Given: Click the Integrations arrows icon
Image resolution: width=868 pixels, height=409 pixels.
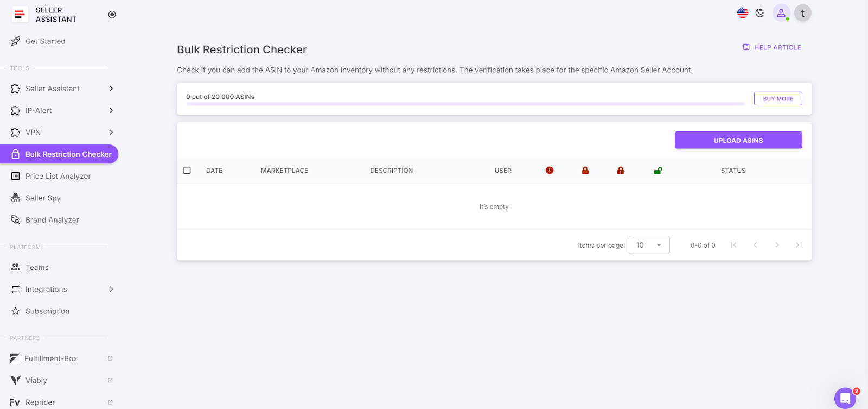Looking at the screenshot, I should tap(16, 290).
